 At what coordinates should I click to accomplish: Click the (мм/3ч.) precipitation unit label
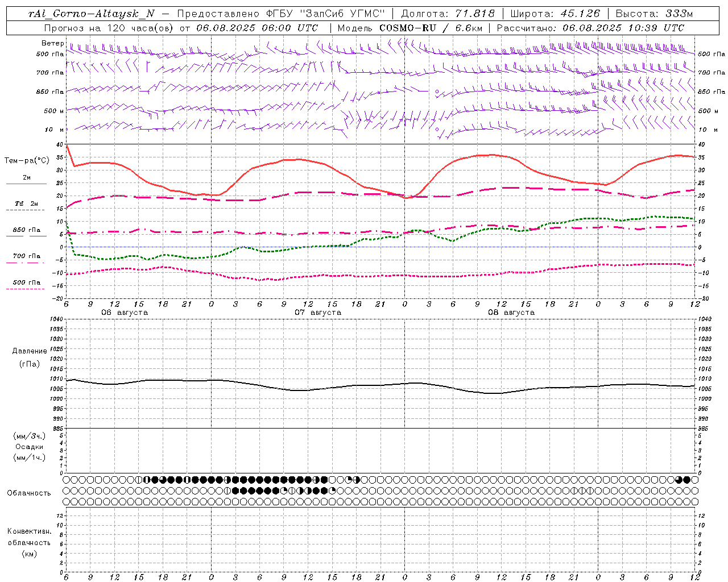(x=30, y=436)
